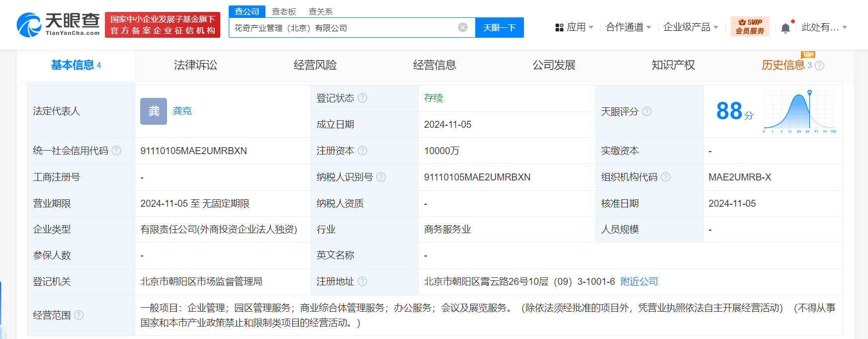Select the 查公司 search tab
Viewport: 868px width, 339px height.
(x=247, y=11)
